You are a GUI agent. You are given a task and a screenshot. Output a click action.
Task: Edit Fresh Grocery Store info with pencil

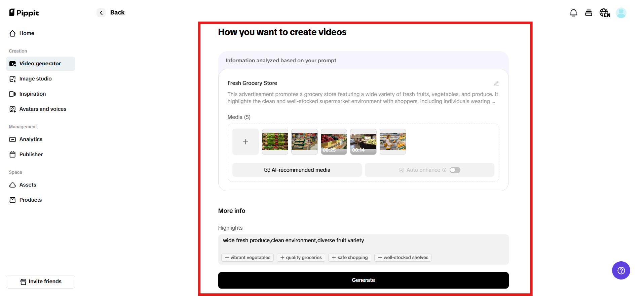click(x=496, y=83)
